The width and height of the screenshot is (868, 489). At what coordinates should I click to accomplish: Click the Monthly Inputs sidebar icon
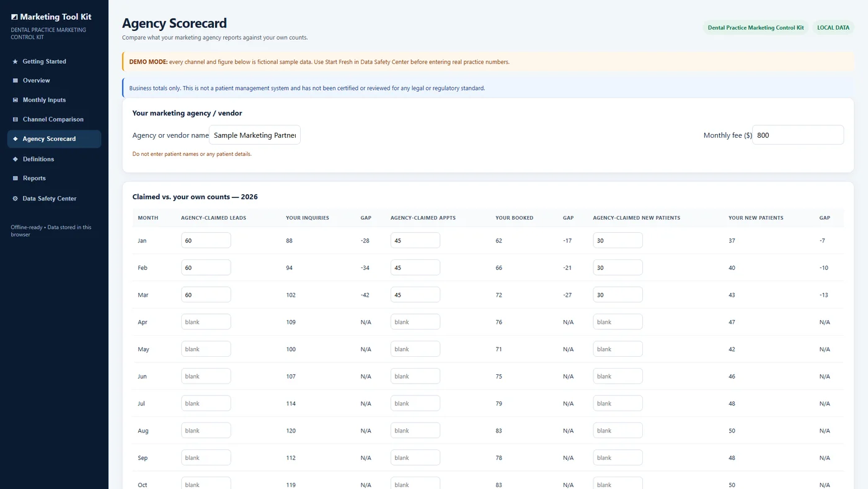[15, 100]
